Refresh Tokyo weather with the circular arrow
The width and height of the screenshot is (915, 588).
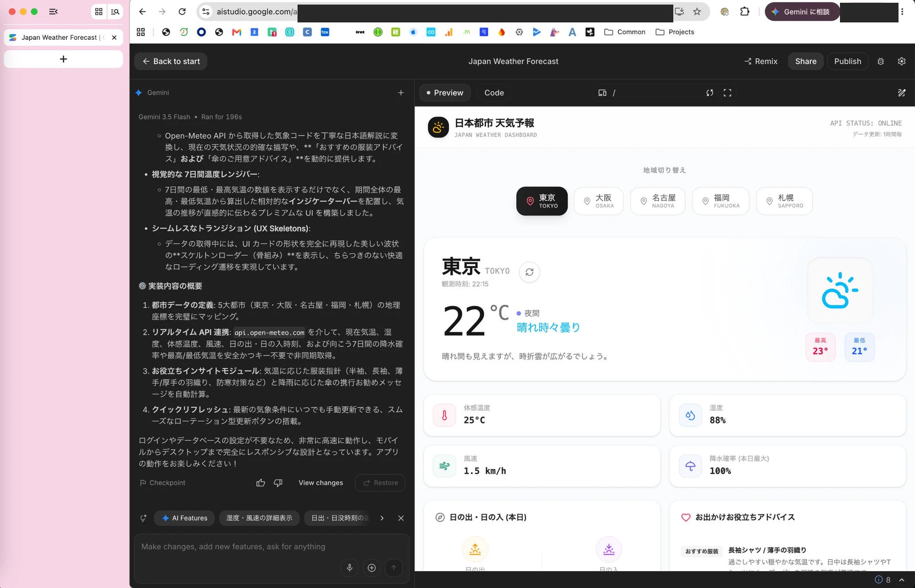pyautogui.click(x=530, y=272)
